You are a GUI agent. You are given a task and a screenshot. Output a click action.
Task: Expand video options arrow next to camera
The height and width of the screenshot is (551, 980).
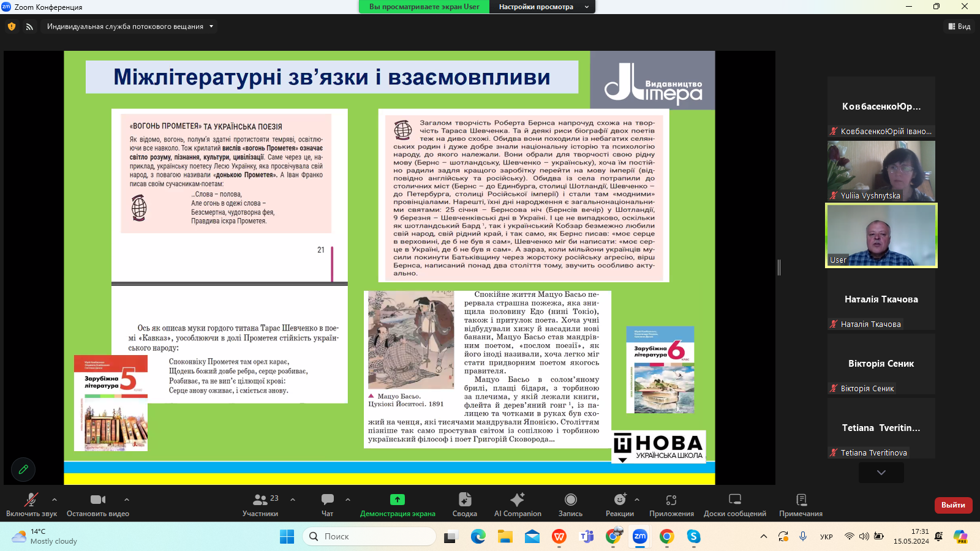[127, 500]
